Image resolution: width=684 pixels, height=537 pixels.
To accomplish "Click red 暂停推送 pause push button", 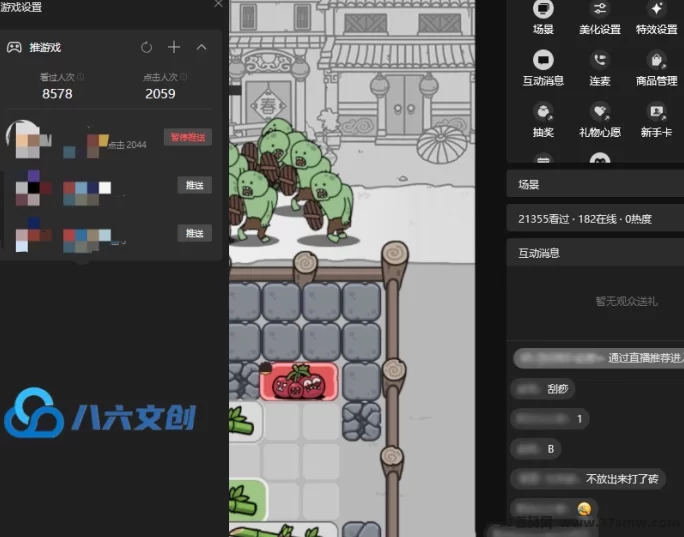I will (190, 138).
